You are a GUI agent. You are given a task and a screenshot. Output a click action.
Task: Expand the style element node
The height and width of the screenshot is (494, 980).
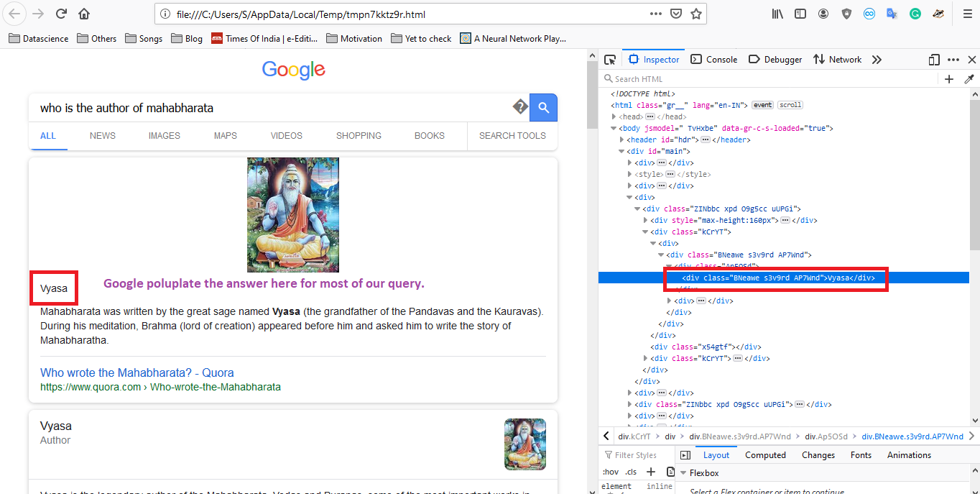(x=629, y=174)
